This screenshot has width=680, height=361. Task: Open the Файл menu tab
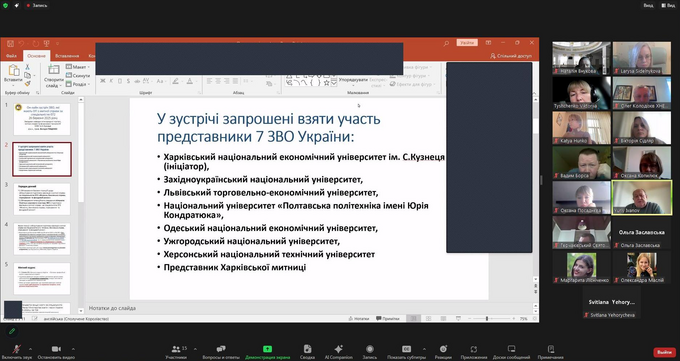pos(11,56)
